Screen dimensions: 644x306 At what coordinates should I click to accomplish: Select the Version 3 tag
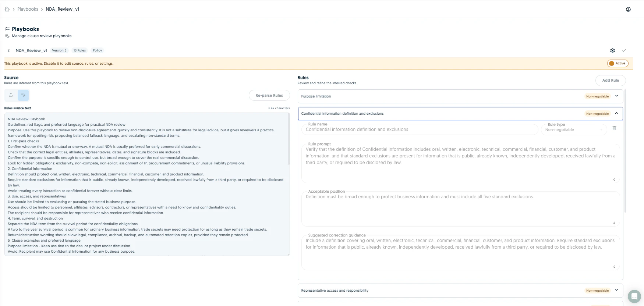[59, 50]
